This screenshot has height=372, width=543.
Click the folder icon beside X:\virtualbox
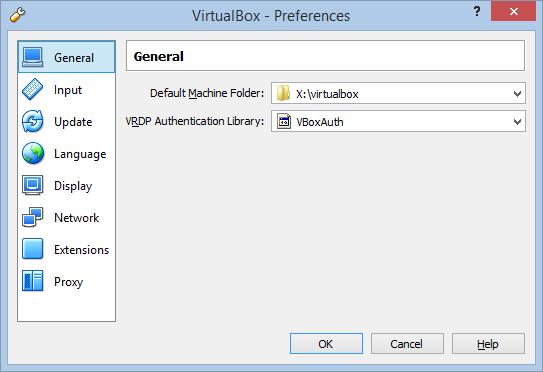(283, 93)
